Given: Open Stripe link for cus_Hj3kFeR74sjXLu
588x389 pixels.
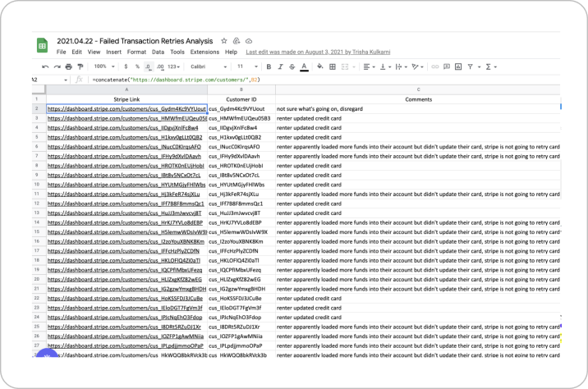Looking at the screenshot, I should [124, 194].
